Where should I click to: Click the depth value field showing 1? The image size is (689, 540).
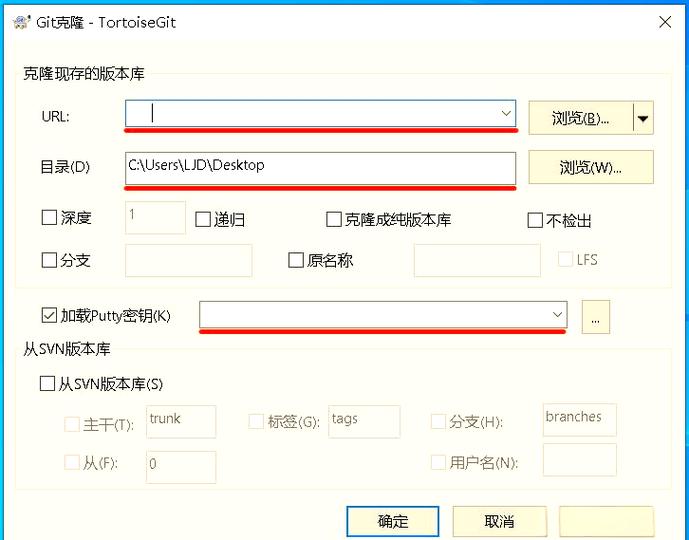(155, 217)
